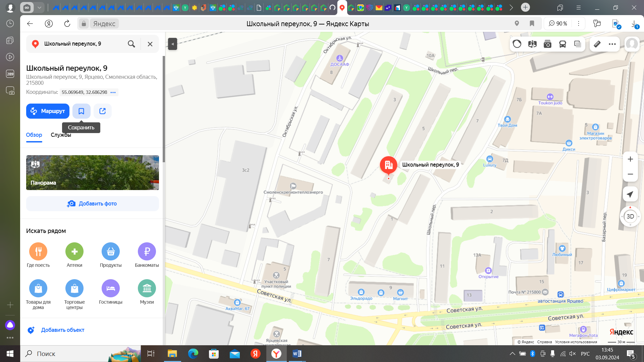Click the share location icon
This screenshot has height=362, width=644.
102,111
